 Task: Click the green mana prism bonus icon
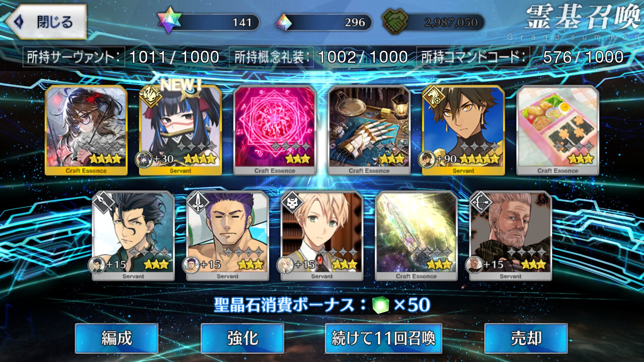[380, 305]
